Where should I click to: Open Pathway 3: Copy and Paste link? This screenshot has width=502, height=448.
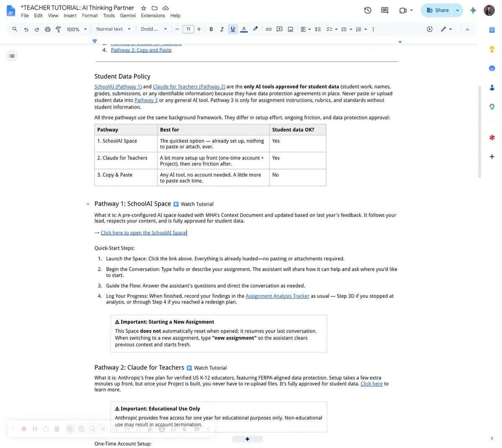pyautogui.click(x=141, y=50)
